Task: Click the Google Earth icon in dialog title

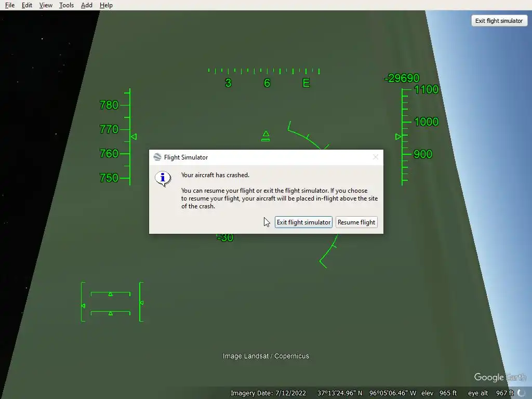Action: coord(157,157)
